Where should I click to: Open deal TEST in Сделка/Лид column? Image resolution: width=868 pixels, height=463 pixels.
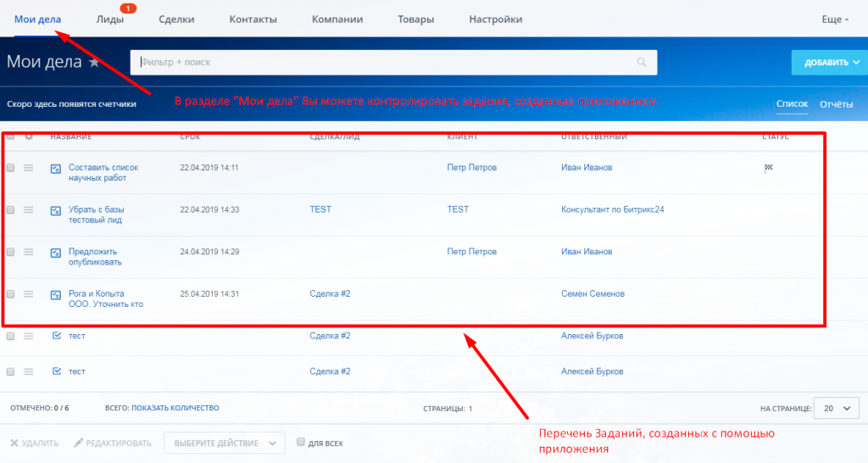pyautogui.click(x=320, y=209)
